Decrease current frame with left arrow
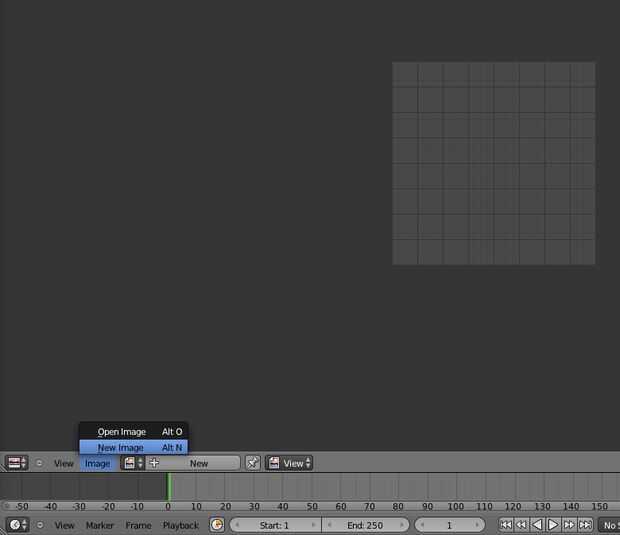 pos(422,525)
